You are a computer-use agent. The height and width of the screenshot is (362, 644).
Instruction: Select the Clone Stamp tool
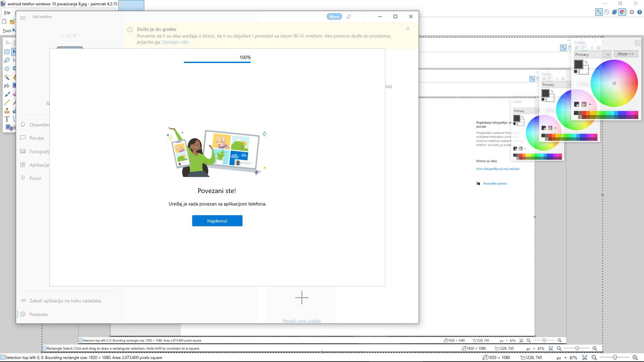coord(7,111)
